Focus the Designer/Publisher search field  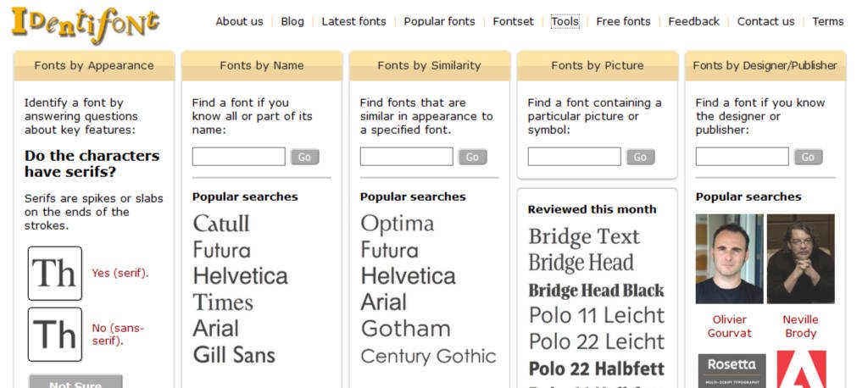pyautogui.click(x=742, y=157)
